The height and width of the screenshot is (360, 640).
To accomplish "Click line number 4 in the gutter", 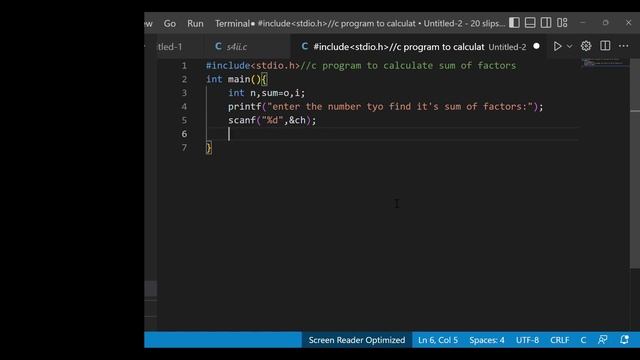I will (x=184, y=107).
